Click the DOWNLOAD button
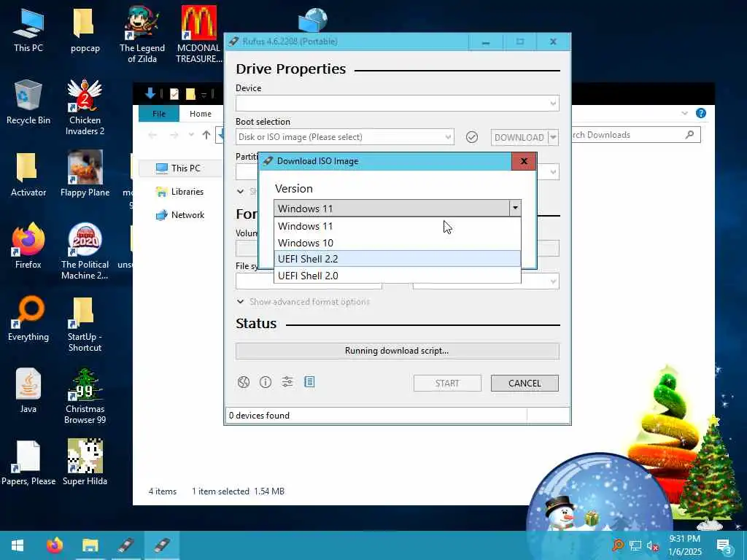747x560 pixels. coord(519,138)
